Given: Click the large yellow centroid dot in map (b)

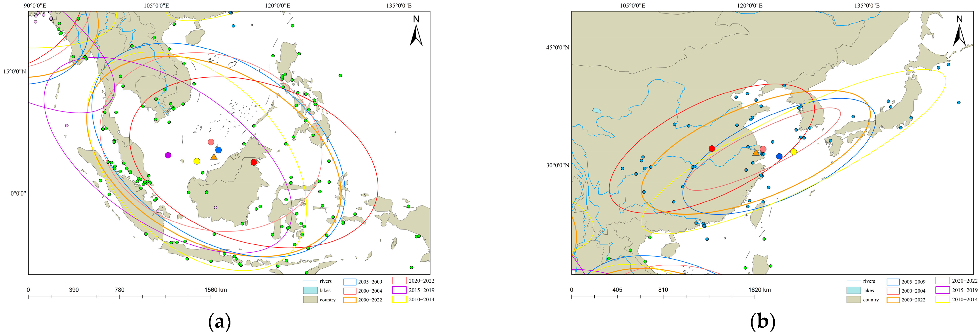Looking at the screenshot, I should (x=794, y=152).
